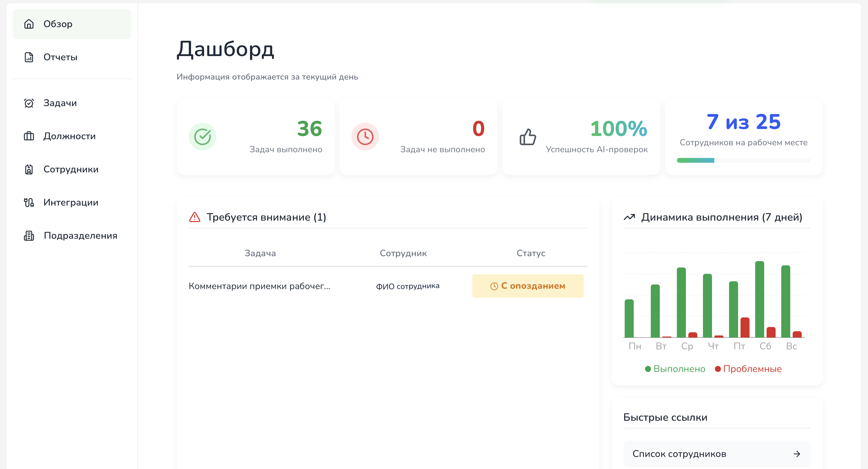868x469 pixels.
Task: Toggle the Проблемные legend item in the chart
Action: (748, 369)
